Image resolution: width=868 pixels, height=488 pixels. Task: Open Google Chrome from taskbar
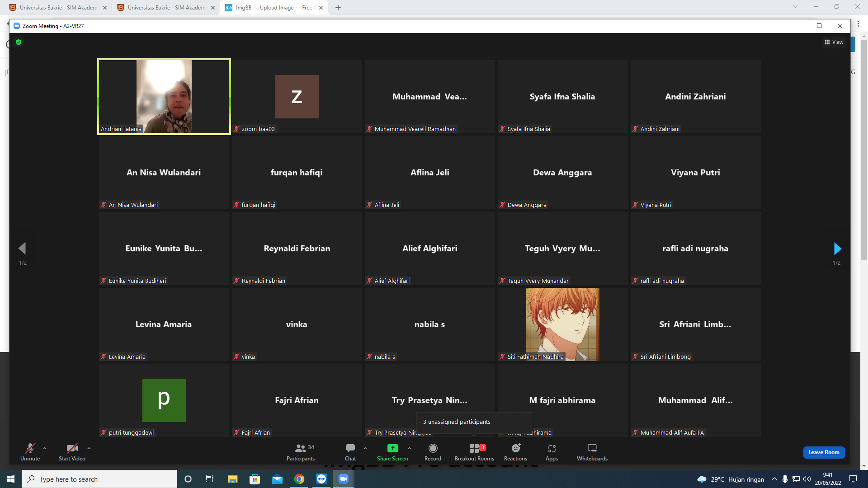pyautogui.click(x=299, y=479)
